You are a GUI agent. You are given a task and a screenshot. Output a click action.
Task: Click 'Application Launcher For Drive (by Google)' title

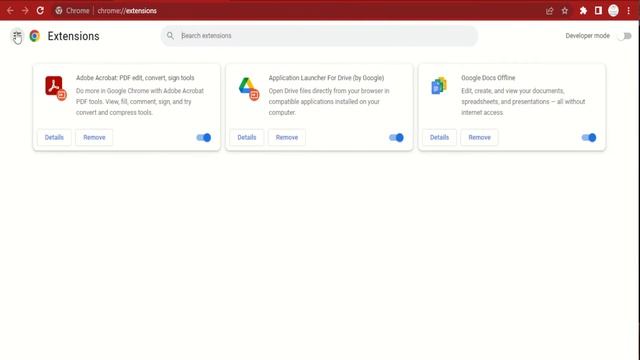326,78
